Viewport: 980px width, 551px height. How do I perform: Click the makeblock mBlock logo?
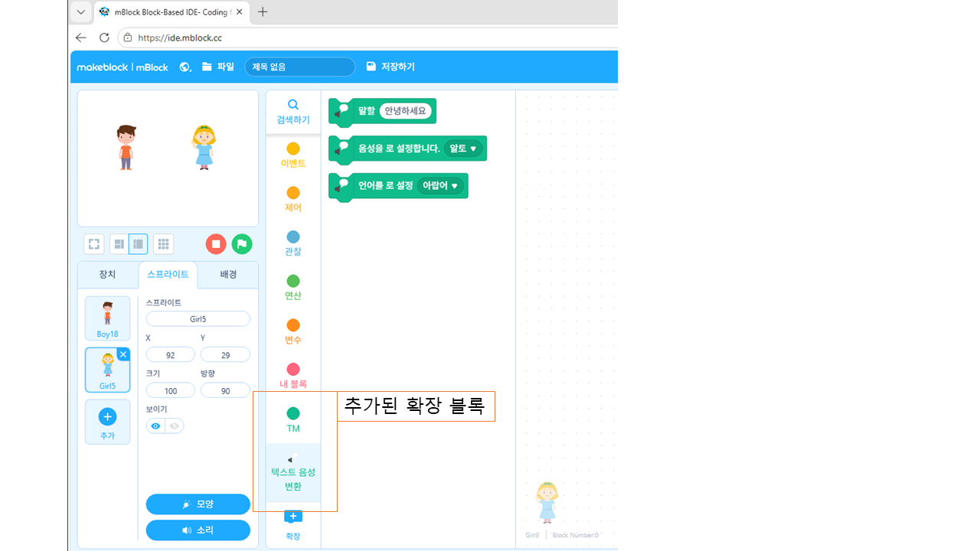coord(122,67)
